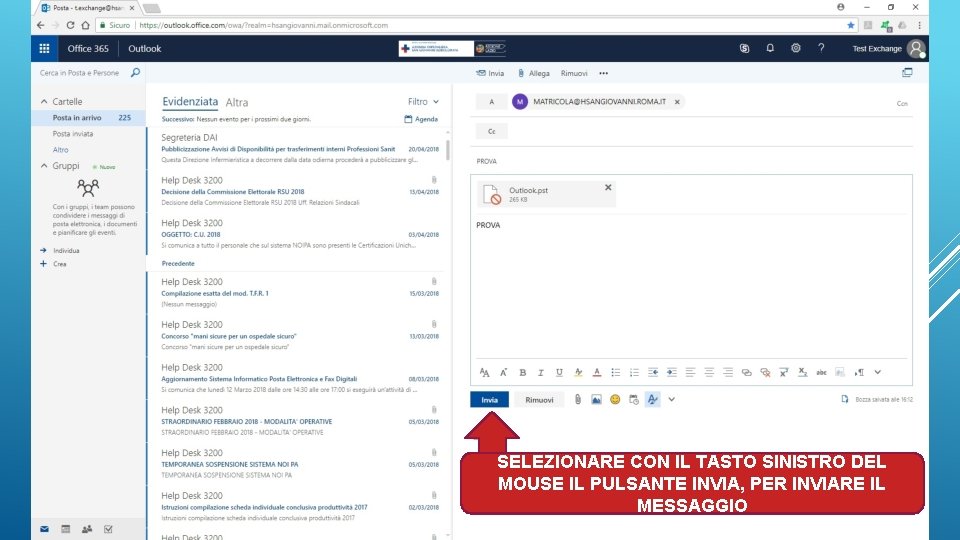
Task: Open the Filtro dropdown
Action: (x=423, y=102)
